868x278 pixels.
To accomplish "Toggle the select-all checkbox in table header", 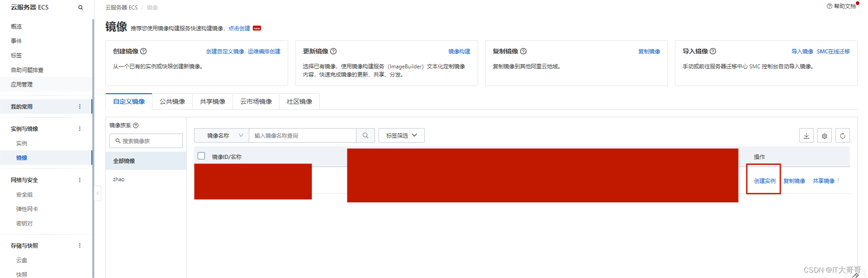I will pyautogui.click(x=202, y=156).
